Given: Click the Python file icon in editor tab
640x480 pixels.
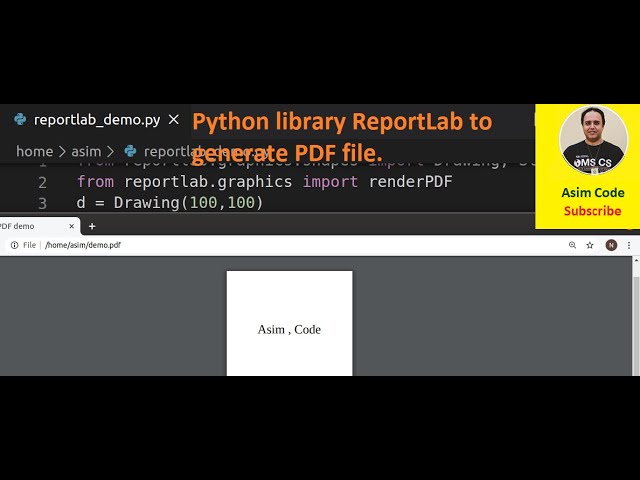Looking at the screenshot, I should [20, 120].
